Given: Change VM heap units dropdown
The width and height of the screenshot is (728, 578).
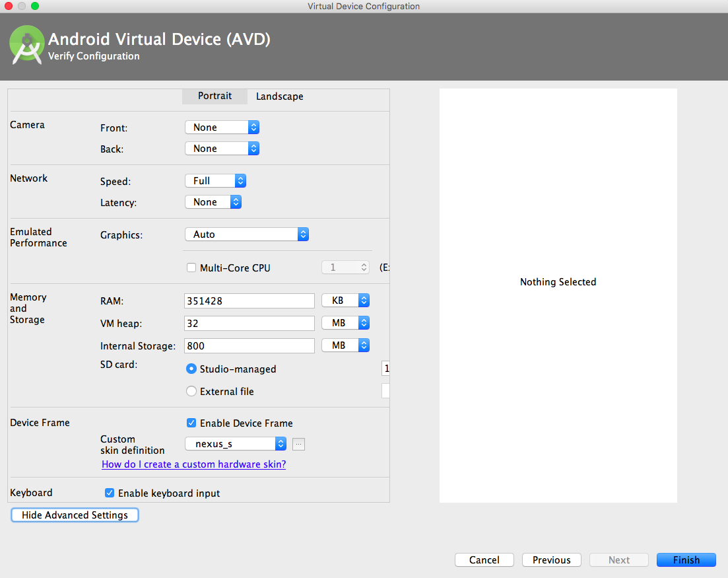Looking at the screenshot, I should (345, 322).
